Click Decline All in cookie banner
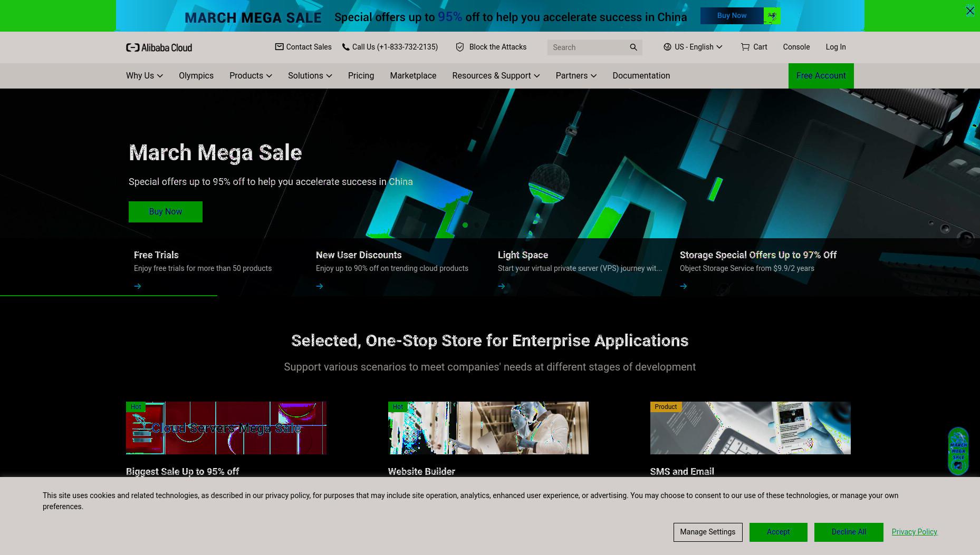The width and height of the screenshot is (980, 555). pos(849,532)
